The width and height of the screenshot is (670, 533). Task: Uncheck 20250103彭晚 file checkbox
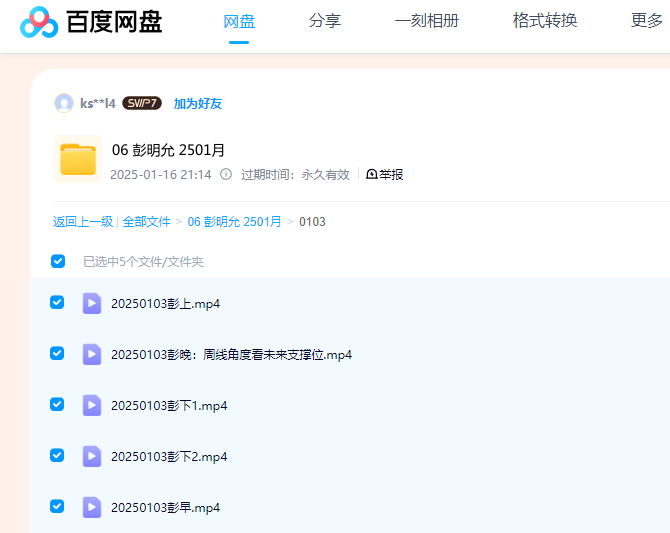pyautogui.click(x=57, y=353)
